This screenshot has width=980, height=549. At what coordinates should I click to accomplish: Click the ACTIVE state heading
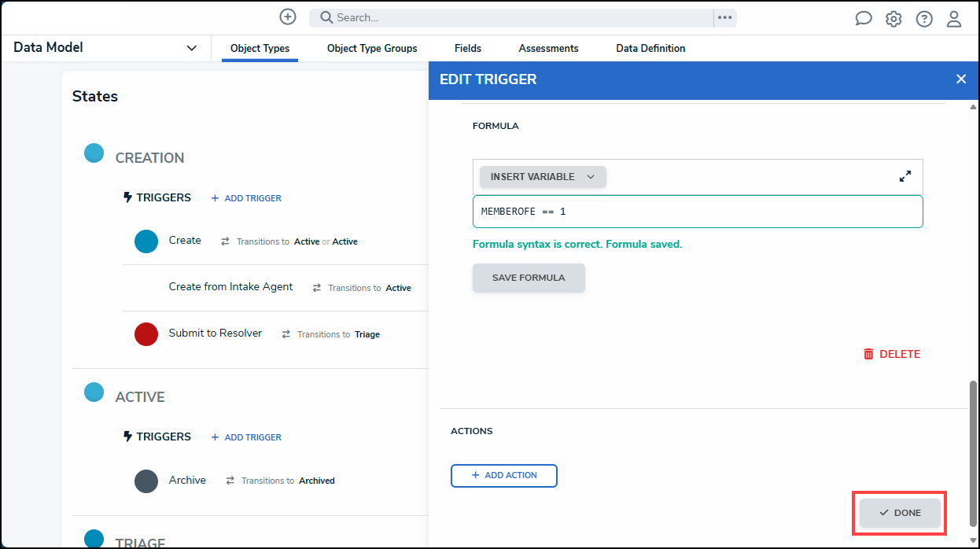pyautogui.click(x=140, y=397)
